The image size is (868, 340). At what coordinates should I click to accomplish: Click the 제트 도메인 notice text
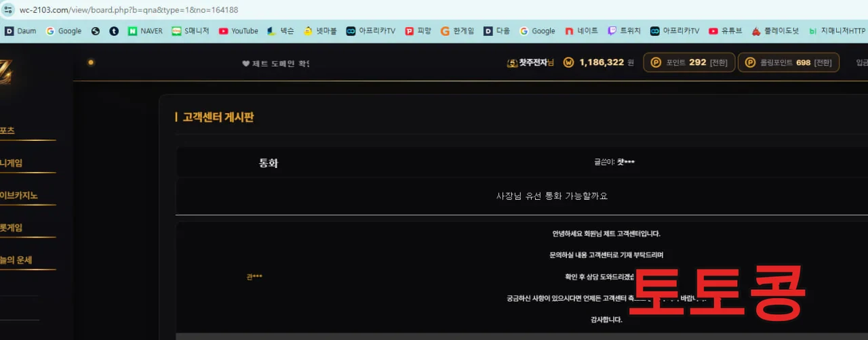coord(276,64)
